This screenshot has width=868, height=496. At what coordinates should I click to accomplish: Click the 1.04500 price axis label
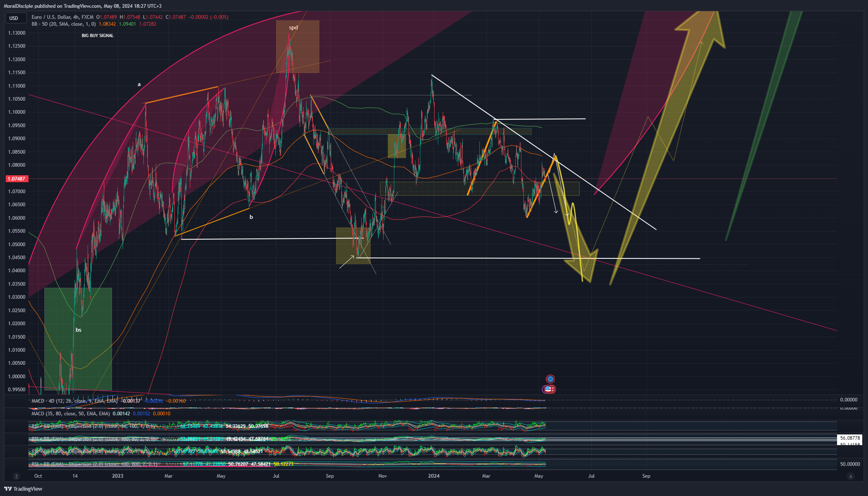point(17,258)
